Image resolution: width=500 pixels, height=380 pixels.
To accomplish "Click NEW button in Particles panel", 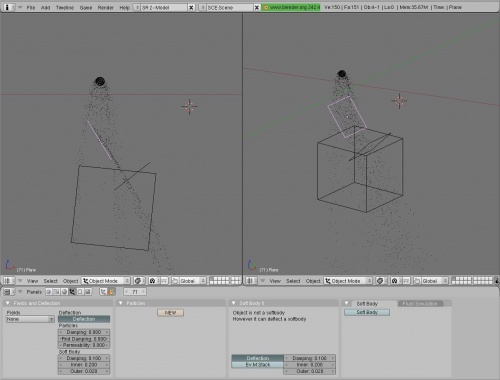I will [170, 313].
